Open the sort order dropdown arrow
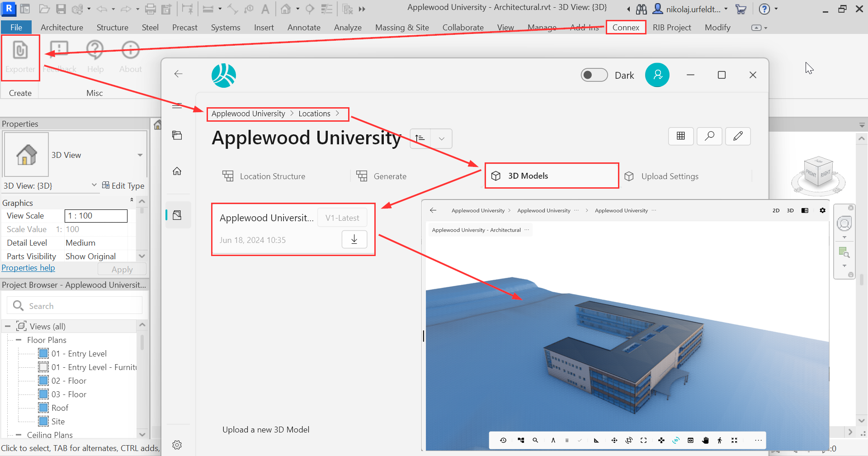 tap(442, 139)
